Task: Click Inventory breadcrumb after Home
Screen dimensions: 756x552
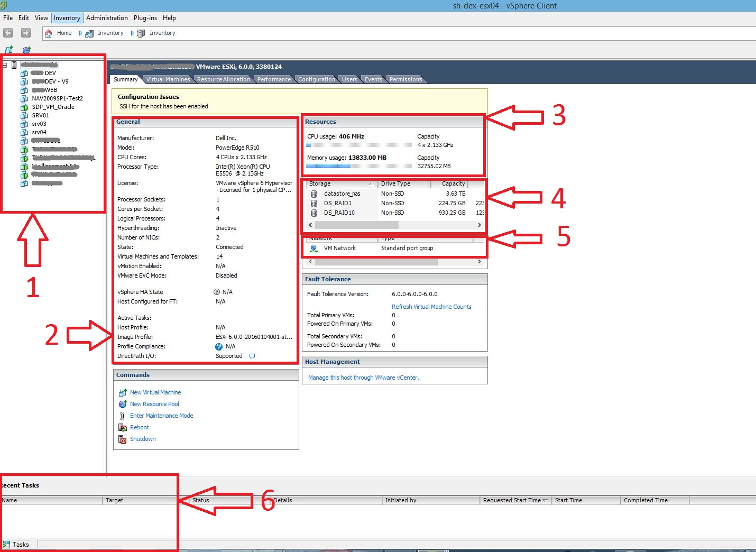Action: [x=110, y=33]
